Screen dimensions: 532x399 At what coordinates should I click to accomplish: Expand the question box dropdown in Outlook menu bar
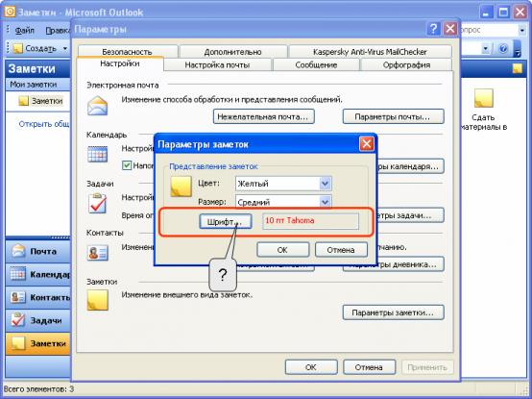(521, 30)
